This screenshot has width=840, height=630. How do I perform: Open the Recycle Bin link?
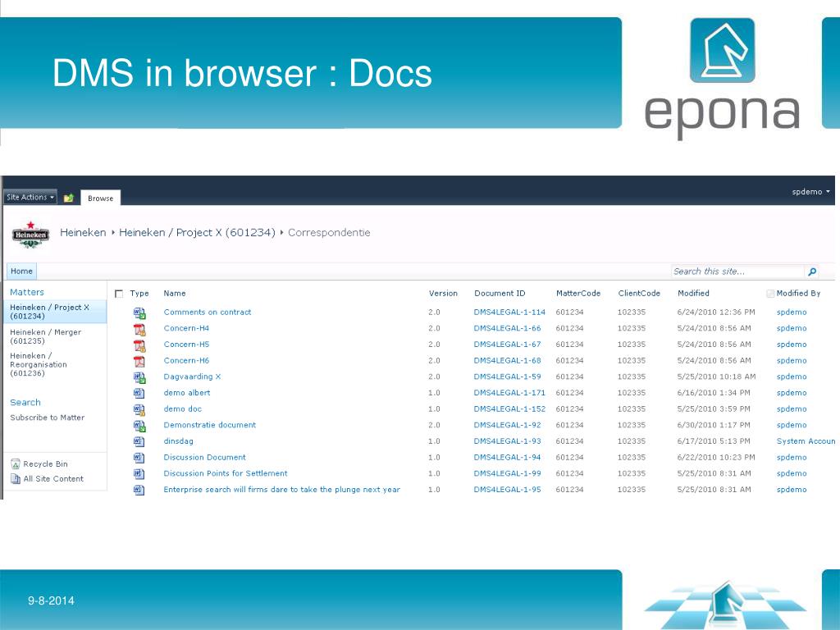46,464
